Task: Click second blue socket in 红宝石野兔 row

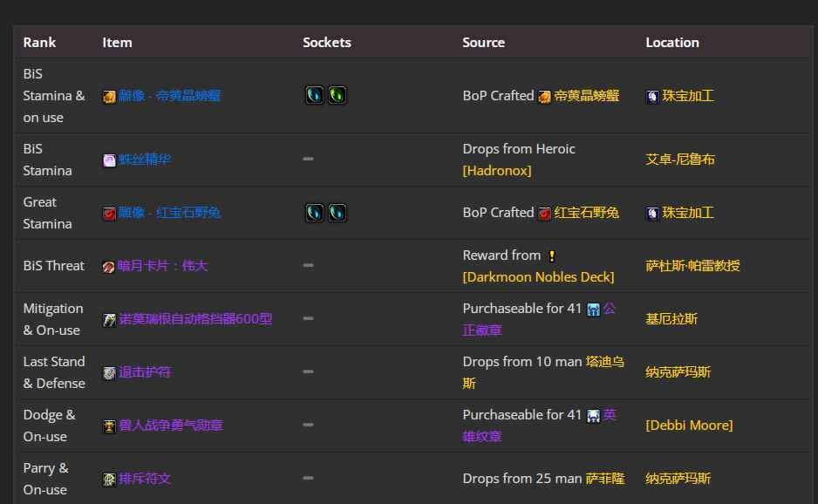Action: pos(337,213)
